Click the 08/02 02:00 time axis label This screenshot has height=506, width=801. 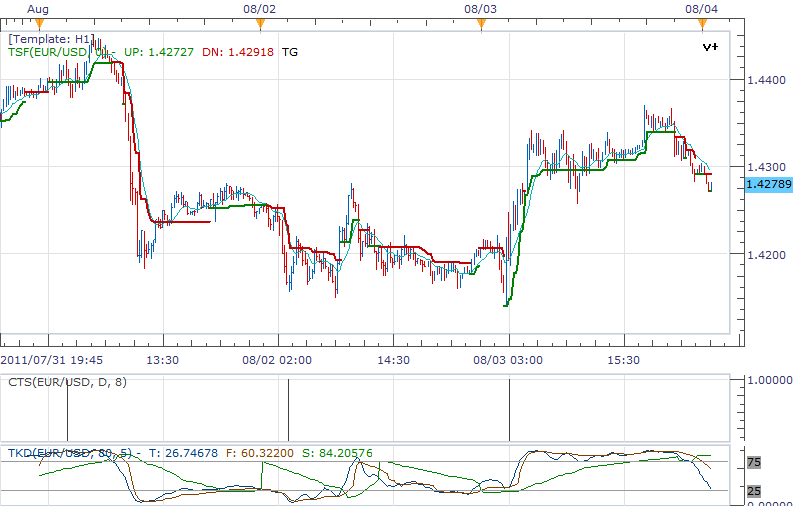pos(277,360)
